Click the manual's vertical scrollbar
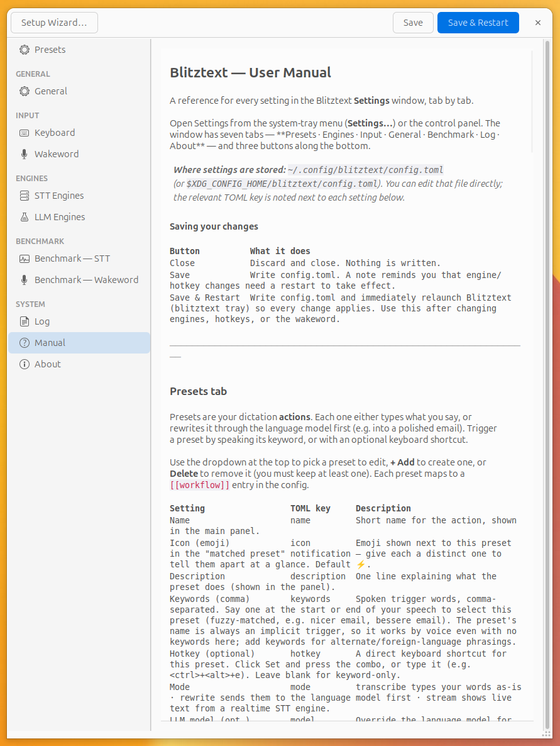Viewport: 560px width, 746px height. (x=547, y=386)
